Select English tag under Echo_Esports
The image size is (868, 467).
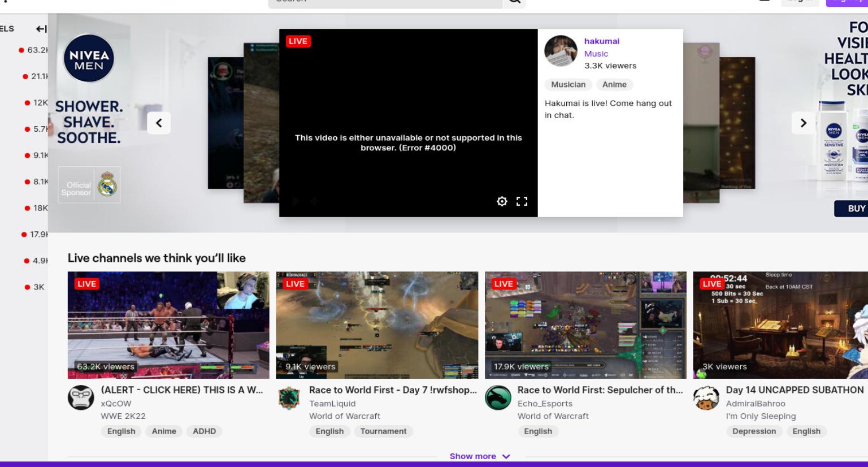(538, 431)
